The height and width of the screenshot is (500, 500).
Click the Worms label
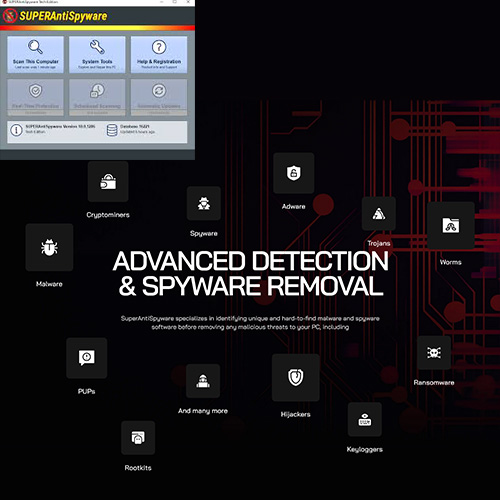(451, 262)
